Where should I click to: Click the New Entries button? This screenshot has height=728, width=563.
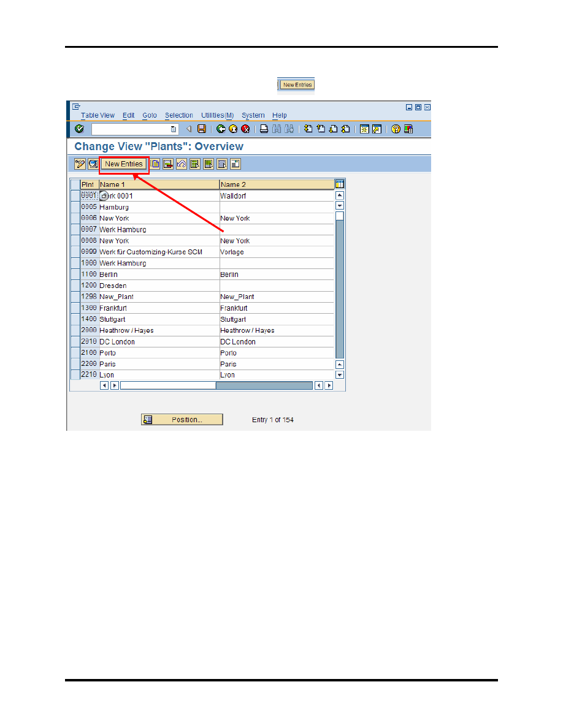point(124,164)
